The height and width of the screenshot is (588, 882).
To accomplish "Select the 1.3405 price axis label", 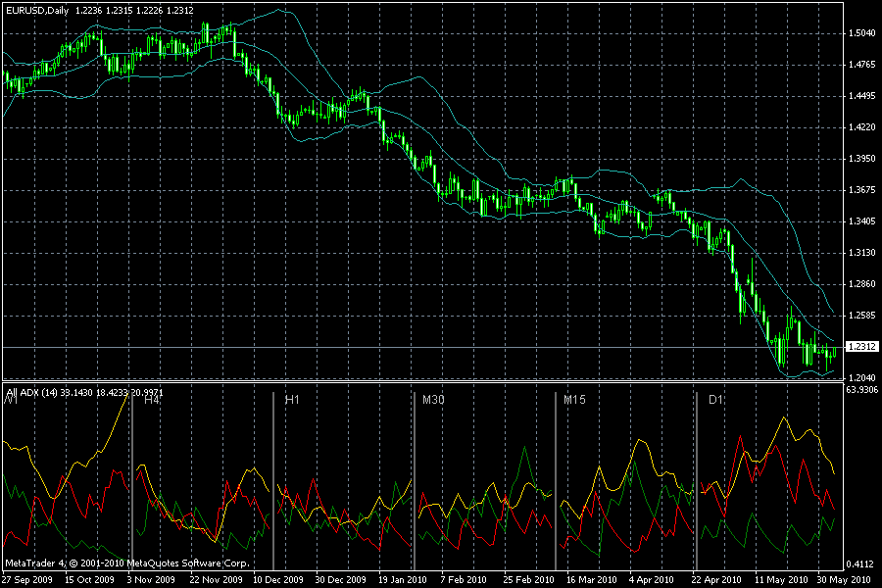I will 862,221.
